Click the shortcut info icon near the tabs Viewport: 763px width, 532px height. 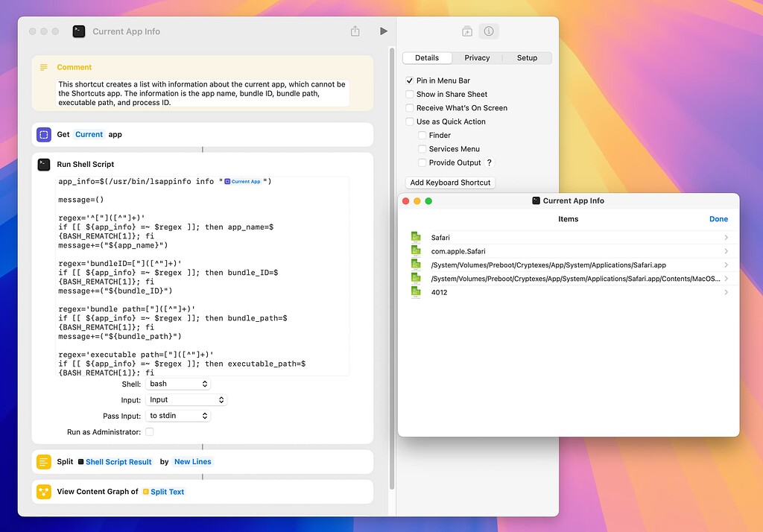pos(490,31)
